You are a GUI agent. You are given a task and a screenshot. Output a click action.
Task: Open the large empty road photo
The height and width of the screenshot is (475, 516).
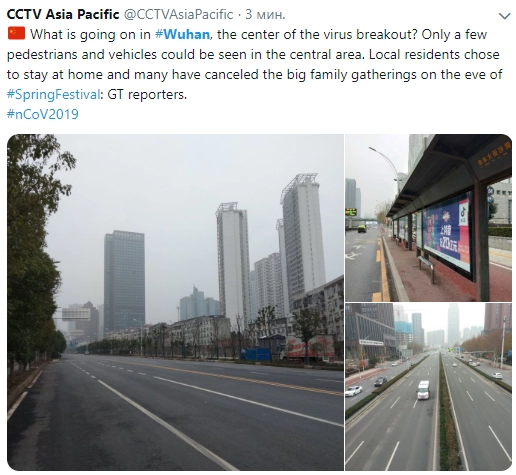coord(175,302)
